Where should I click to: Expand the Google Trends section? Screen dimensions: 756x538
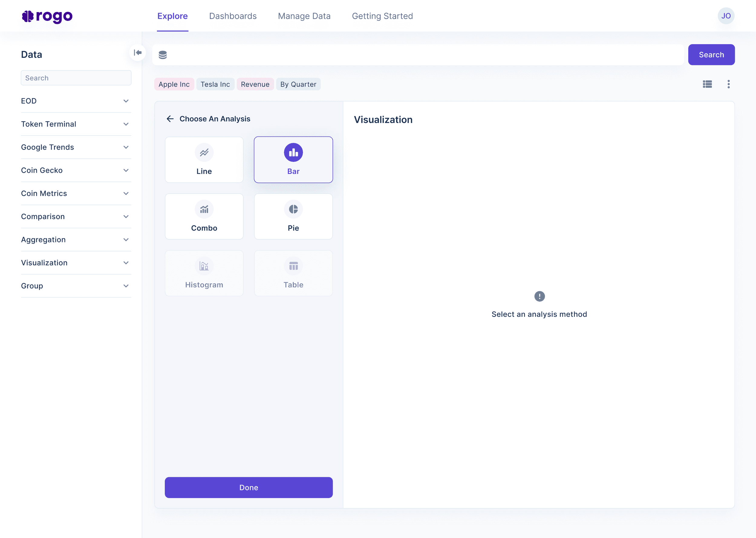point(126,147)
